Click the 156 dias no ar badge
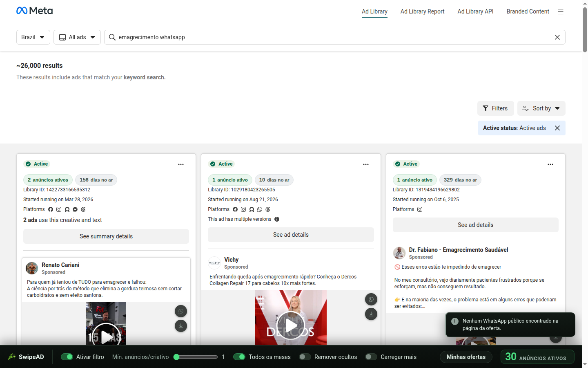The height and width of the screenshot is (368, 588). coord(96,180)
